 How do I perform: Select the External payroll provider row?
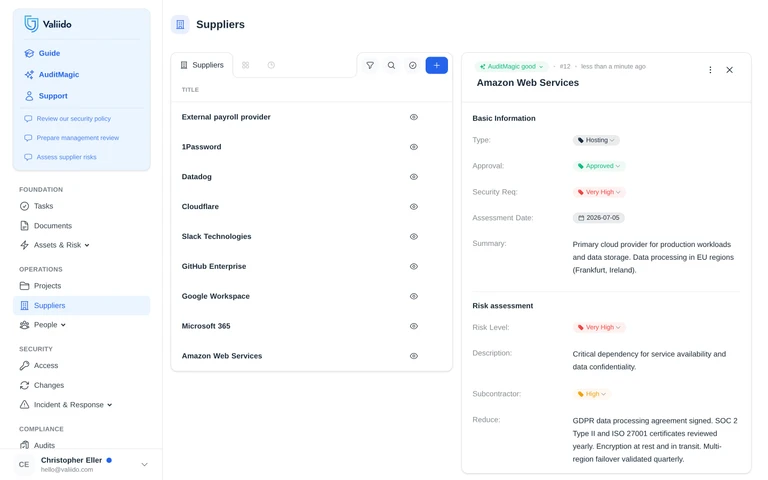click(312, 117)
